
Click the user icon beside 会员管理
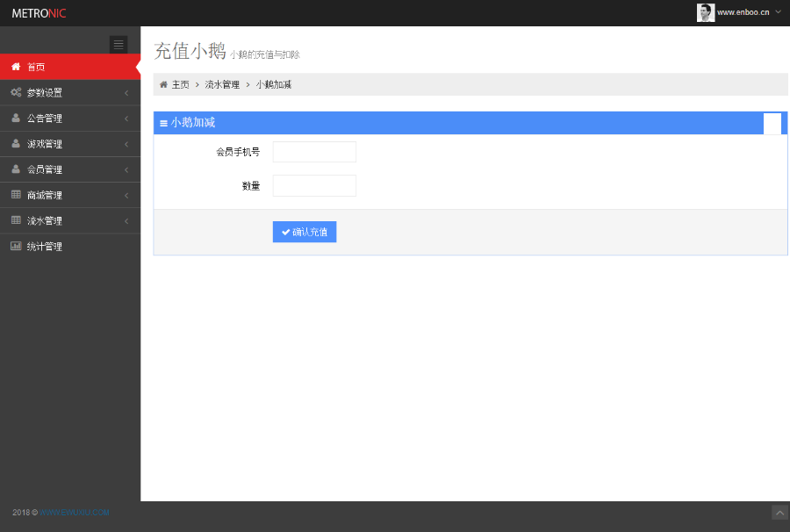pos(16,169)
